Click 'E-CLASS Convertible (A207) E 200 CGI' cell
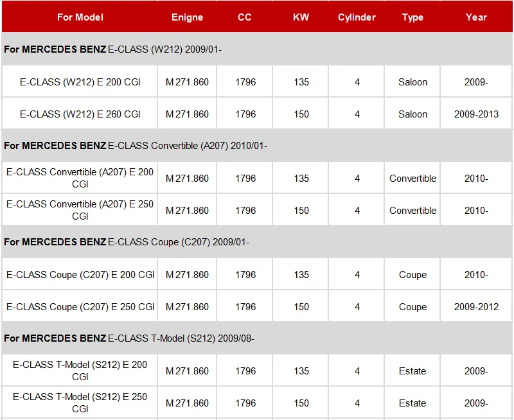Screen dimensions: 514x420 pos(80,178)
